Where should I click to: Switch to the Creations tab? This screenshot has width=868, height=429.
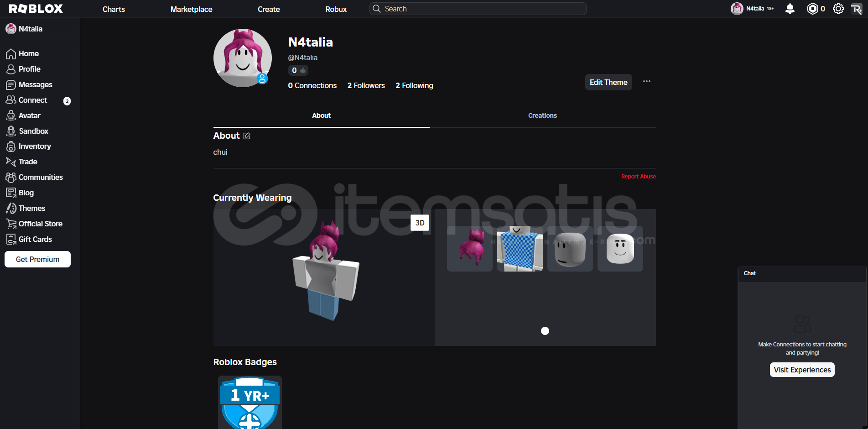pyautogui.click(x=542, y=116)
